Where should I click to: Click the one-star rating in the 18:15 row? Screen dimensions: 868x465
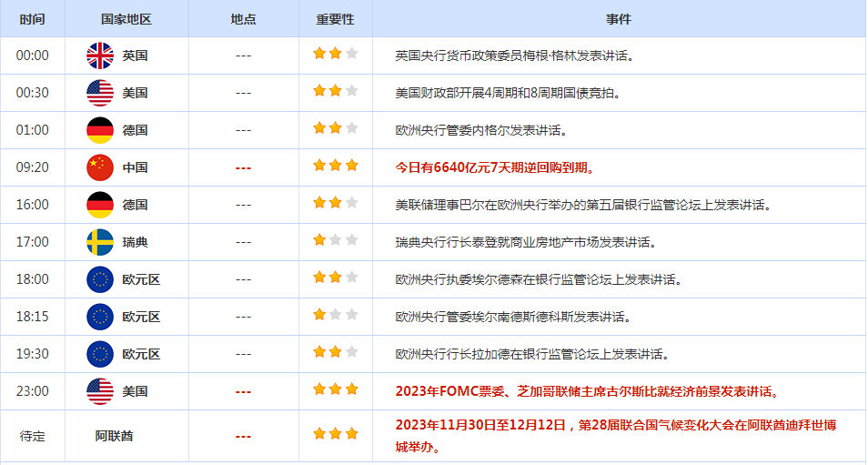336,315
